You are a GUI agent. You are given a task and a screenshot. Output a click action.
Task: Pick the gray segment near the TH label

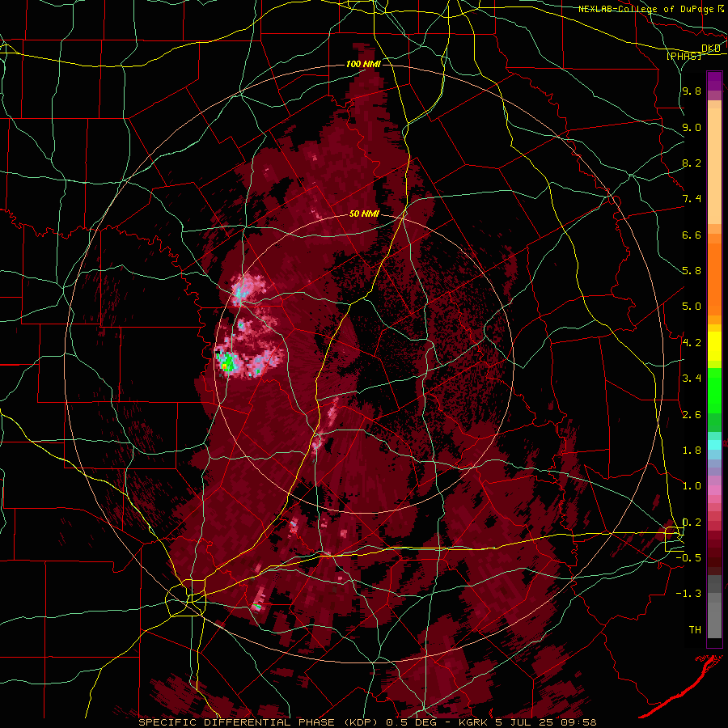pos(714,620)
